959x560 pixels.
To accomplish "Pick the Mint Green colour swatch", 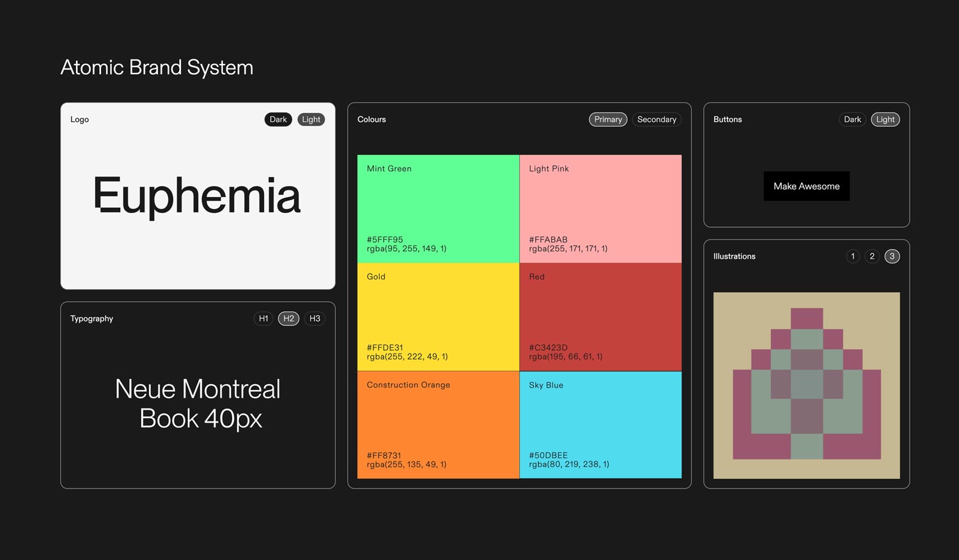I will pyautogui.click(x=438, y=208).
